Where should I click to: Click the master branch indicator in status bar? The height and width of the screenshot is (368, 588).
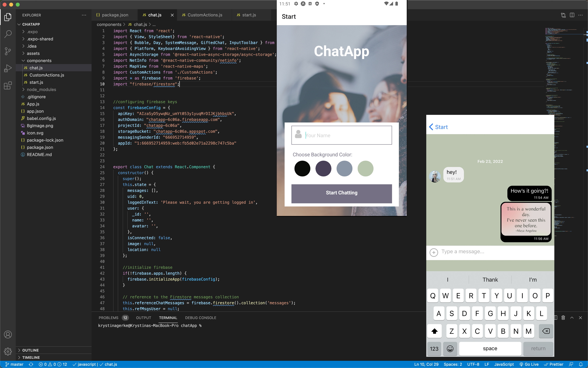pos(14,364)
